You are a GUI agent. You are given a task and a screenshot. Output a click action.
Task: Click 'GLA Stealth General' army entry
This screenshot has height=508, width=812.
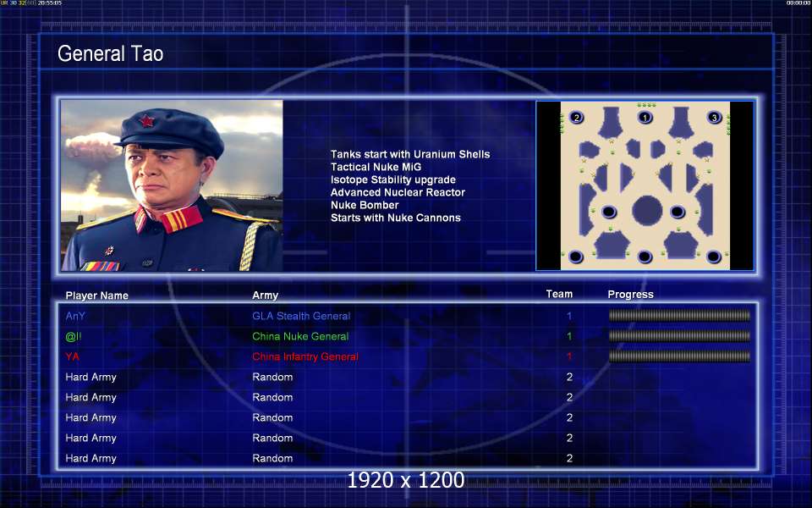pyautogui.click(x=301, y=316)
